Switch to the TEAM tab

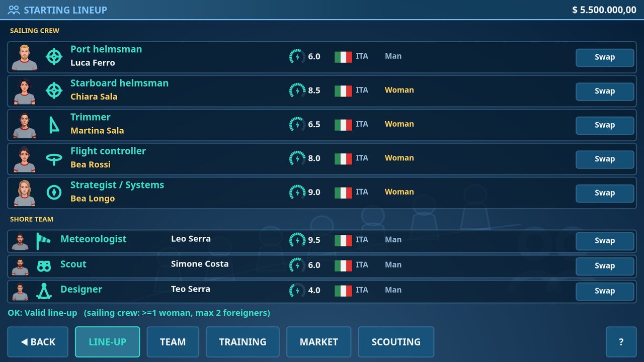[173, 342]
